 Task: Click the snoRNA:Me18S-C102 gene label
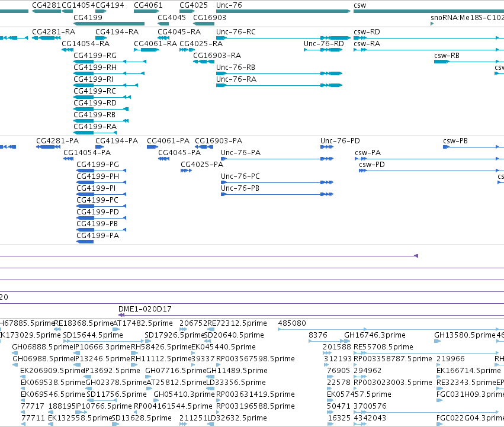(467, 17)
